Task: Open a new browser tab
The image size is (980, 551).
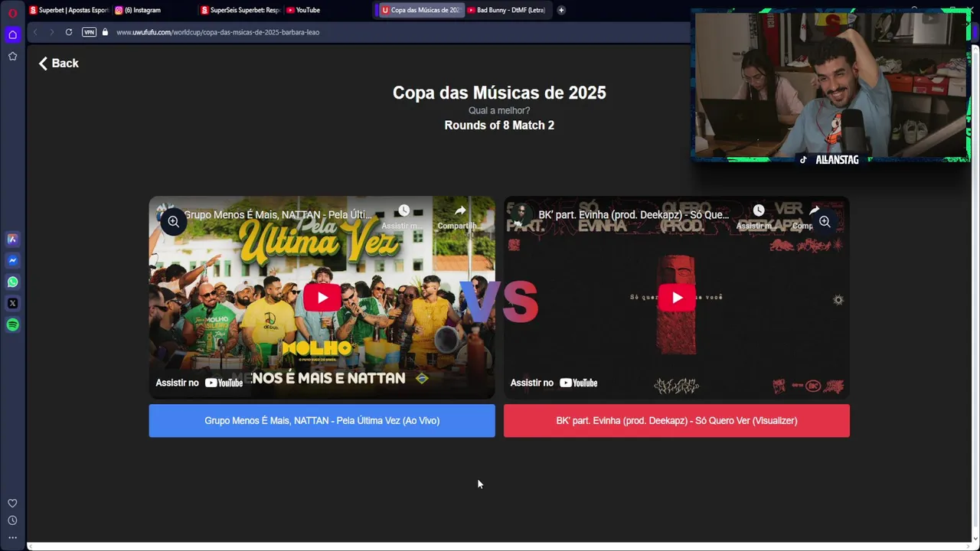Action: 561,10
